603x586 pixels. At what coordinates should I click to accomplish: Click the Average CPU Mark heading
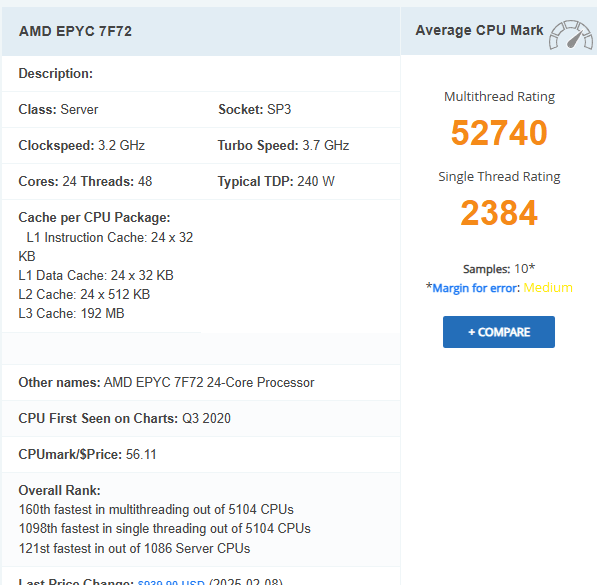point(479,30)
